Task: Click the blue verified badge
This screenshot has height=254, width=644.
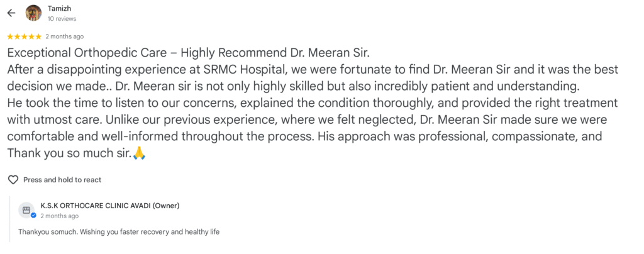Action: (33, 215)
